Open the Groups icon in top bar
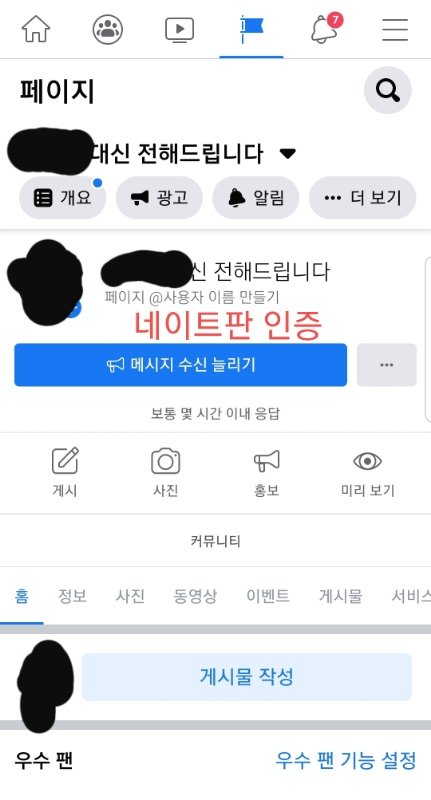The width and height of the screenshot is (431, 800). [108, 29]
